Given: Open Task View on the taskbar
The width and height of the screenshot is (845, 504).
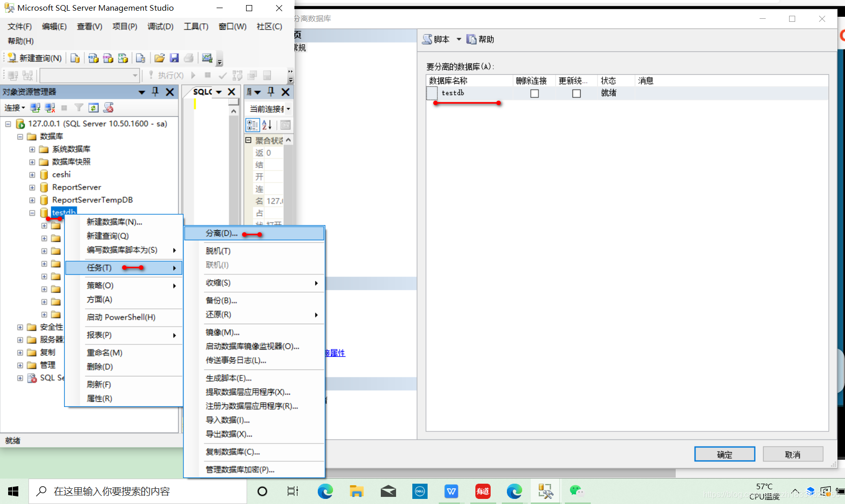Looking at the screenshot, I should pos(293,491).
